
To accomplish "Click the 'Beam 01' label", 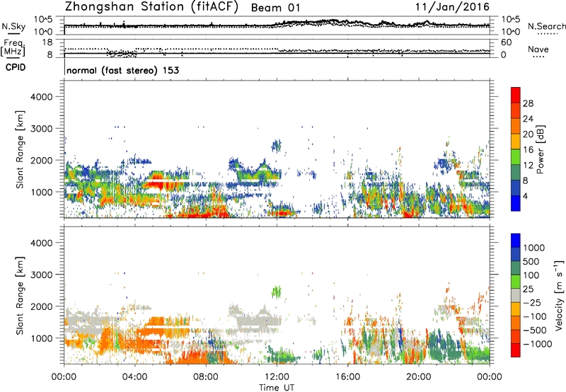I will (x=275, y=8).
